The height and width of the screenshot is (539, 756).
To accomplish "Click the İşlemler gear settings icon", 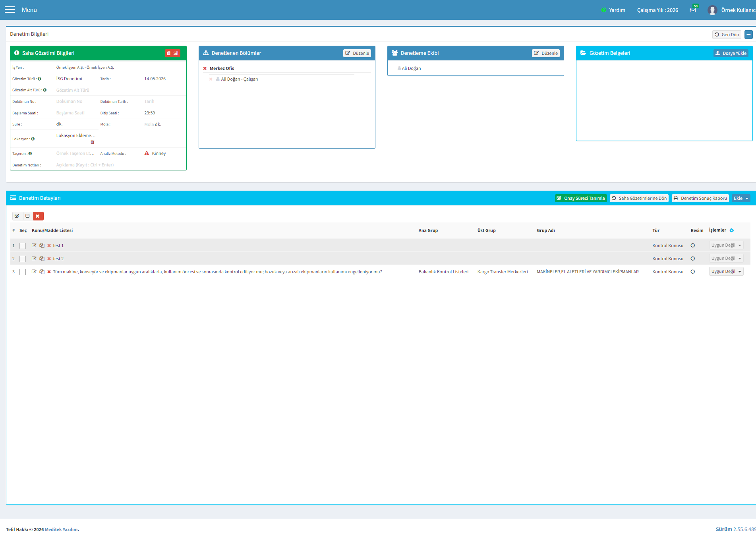I will [732, 230].
